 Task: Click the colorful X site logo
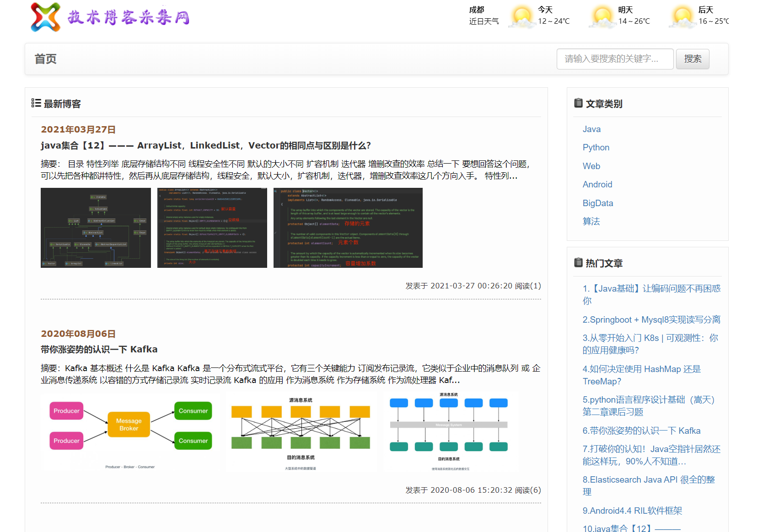pyautogui.click(x=45, y=17)
